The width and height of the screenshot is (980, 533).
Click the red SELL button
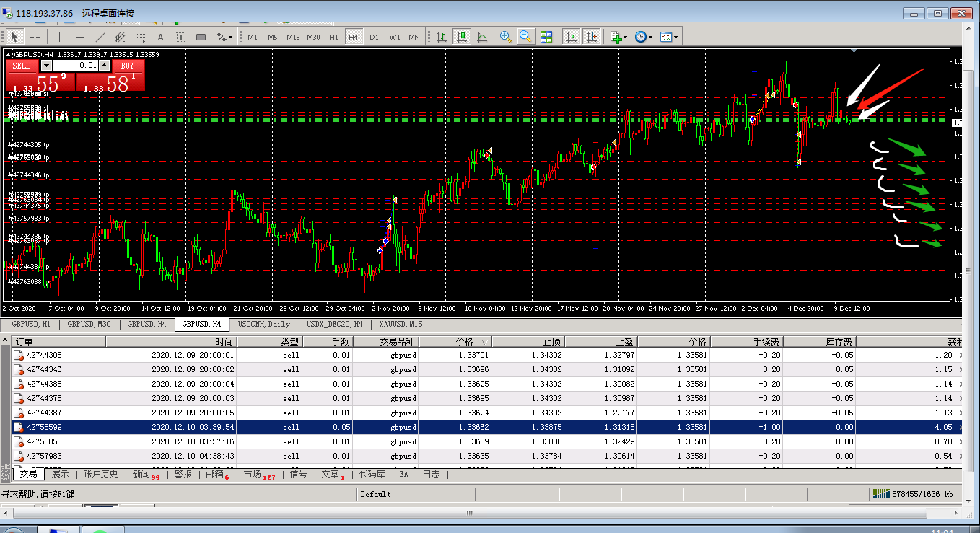pyautogui.click(x=22, y=66)
